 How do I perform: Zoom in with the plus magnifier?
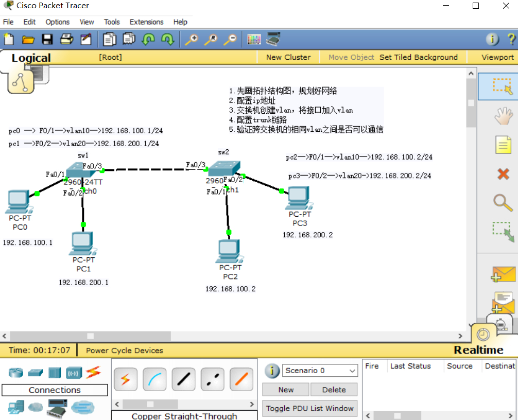click(x=191, y=39)
